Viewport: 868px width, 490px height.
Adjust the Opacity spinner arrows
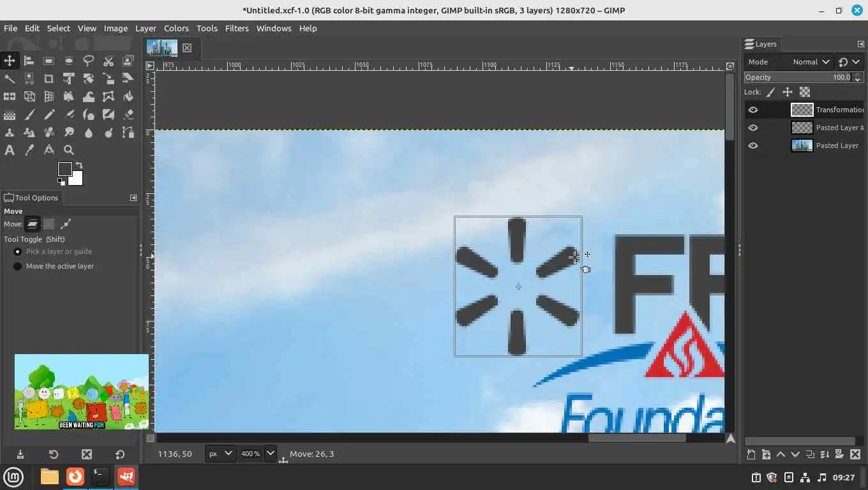coord(858,77)
